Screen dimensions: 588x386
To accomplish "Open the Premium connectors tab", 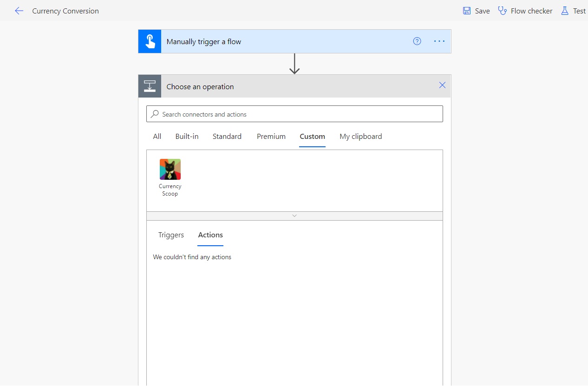I will click(271, 136).
